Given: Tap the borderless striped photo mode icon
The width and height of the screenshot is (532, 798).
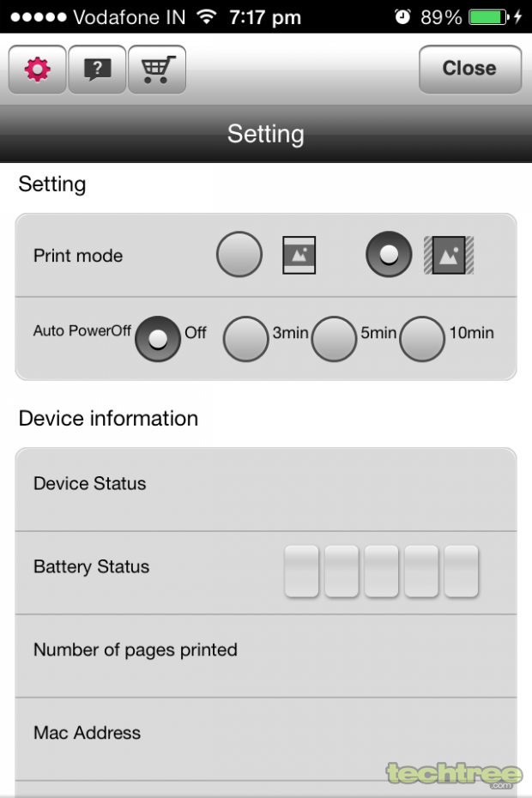Looking at the screenshot, I should click(x=449, y=255).
